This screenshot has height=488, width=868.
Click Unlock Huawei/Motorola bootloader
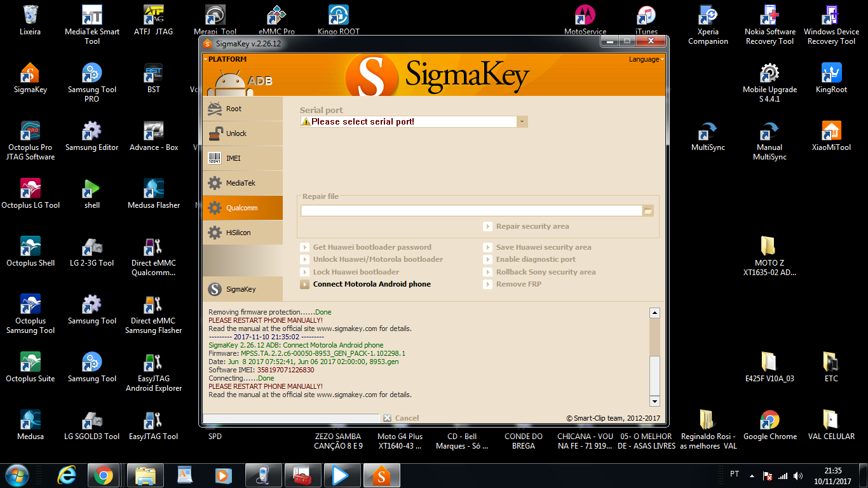point(372,259)
